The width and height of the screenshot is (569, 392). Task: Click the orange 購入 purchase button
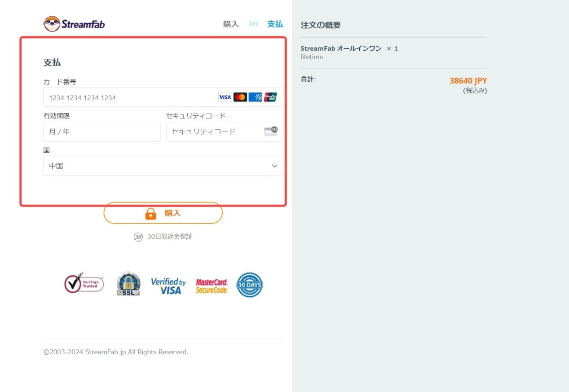pyautogui.click(x=163, y=213)
